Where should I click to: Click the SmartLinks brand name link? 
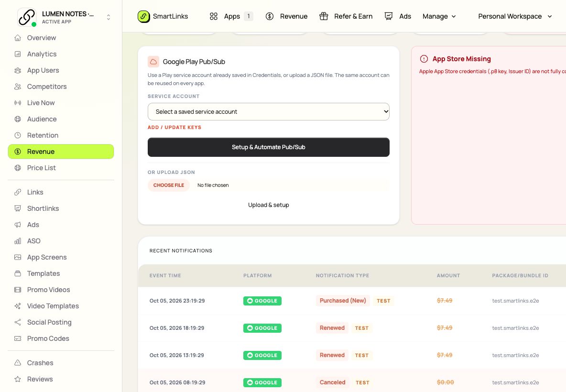pos(170,17)
